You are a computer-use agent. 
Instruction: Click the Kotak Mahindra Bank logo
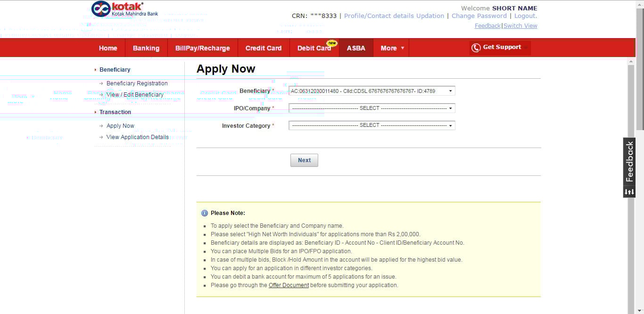125,9
